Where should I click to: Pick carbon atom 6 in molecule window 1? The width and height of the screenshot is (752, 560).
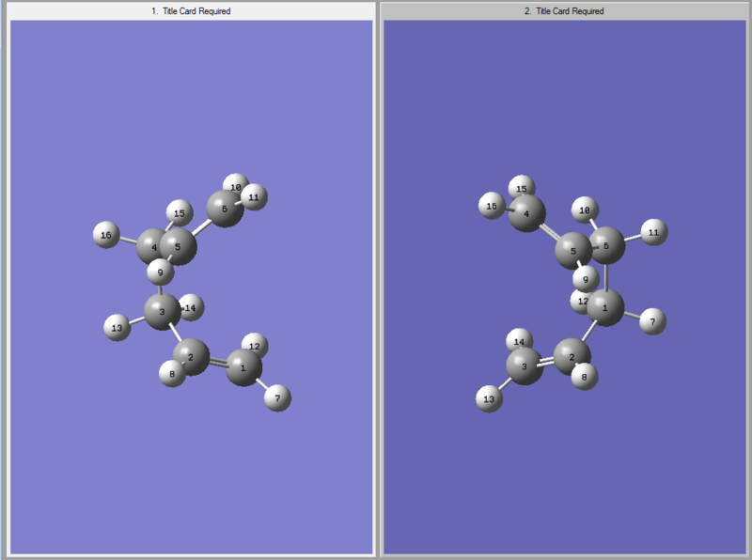click(x=225, y=209)
